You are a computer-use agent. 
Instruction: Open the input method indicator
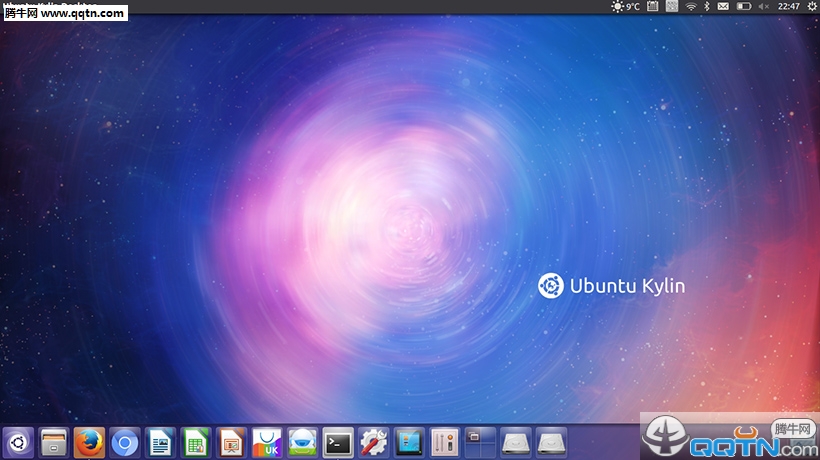pos(672,6)
